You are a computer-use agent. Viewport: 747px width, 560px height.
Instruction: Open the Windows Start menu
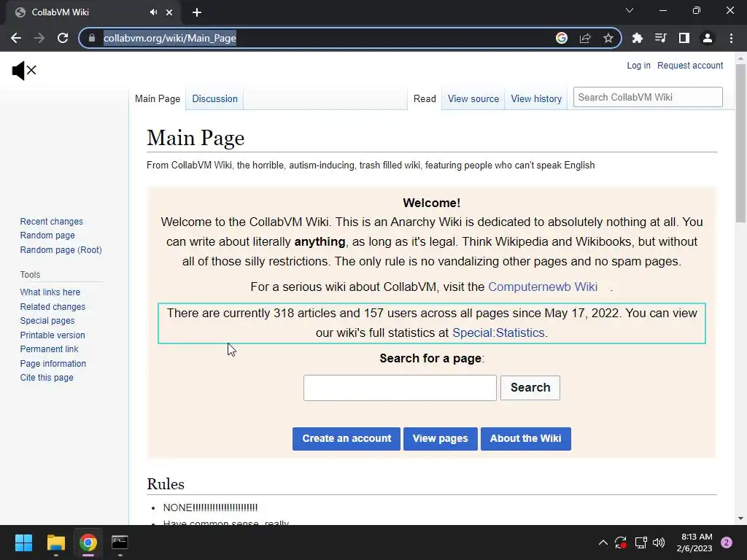23,542
